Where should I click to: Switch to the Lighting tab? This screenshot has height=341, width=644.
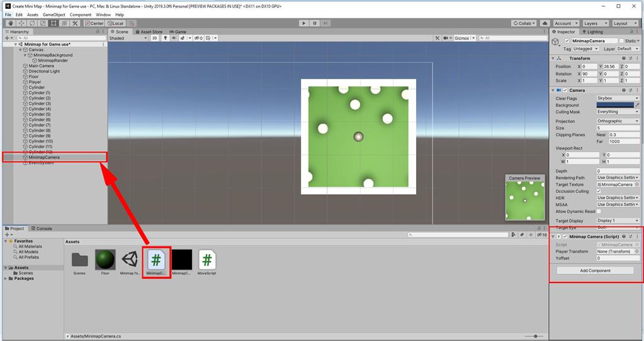tap(592, 32)
